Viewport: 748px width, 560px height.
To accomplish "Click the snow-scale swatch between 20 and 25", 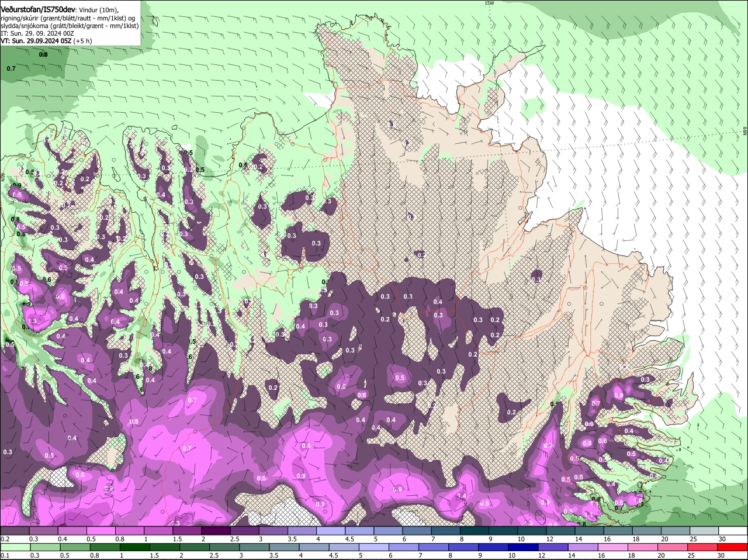I will point(674,531).
